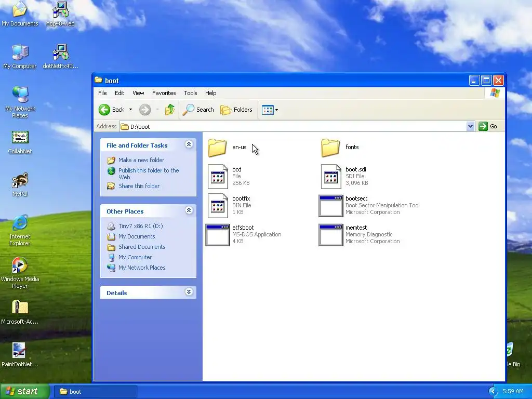Open the Search magnifier tool
532x399 pixels.
click(x=198, y=110)
